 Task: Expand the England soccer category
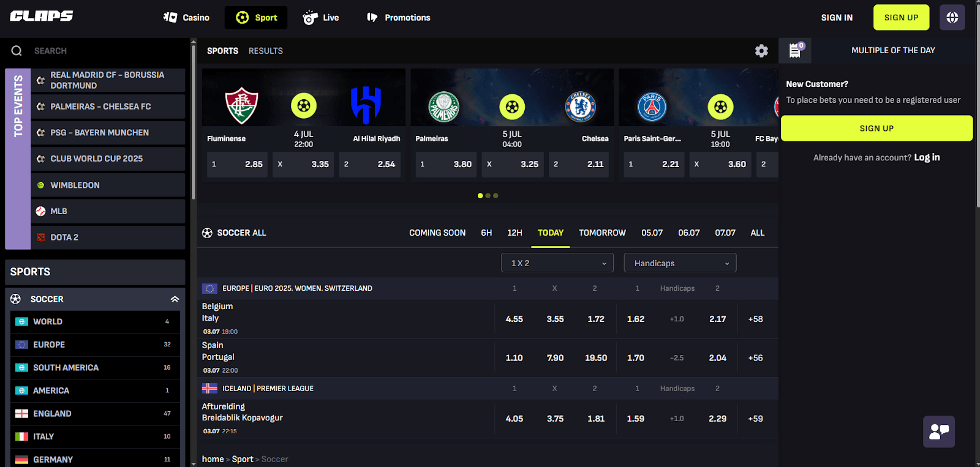click(x=95, y=414)
